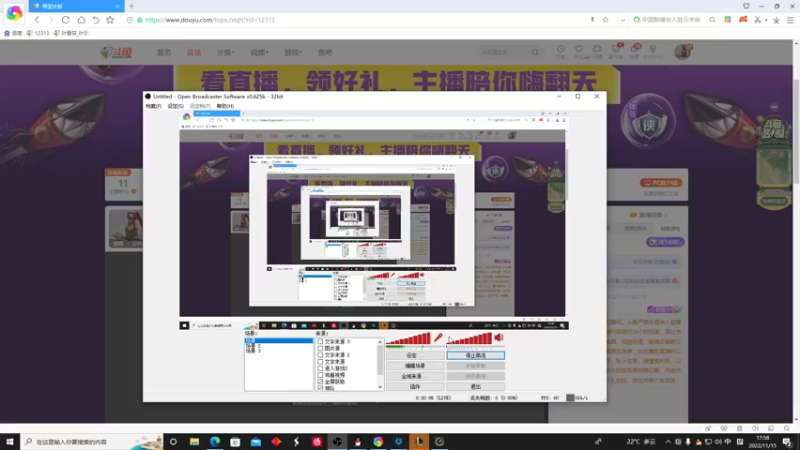
Task: Uncheck the seventh checked source
Action: [x=320, y=381]
